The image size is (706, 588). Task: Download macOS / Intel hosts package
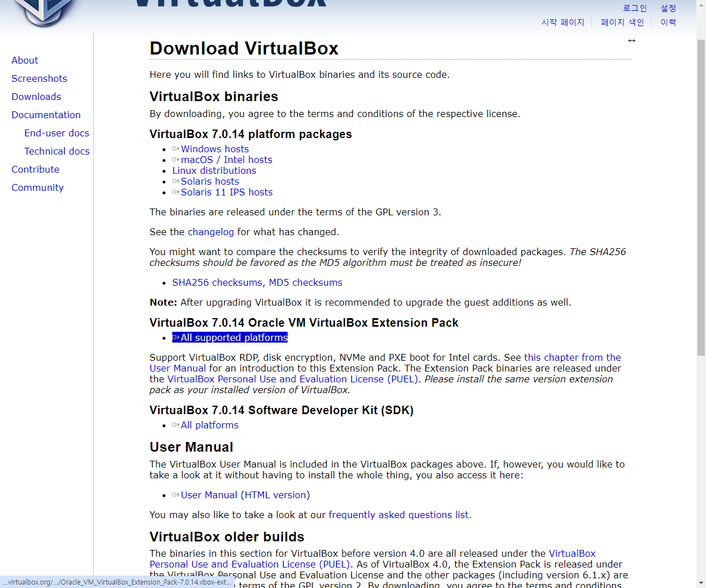click(x=222, y=160)
